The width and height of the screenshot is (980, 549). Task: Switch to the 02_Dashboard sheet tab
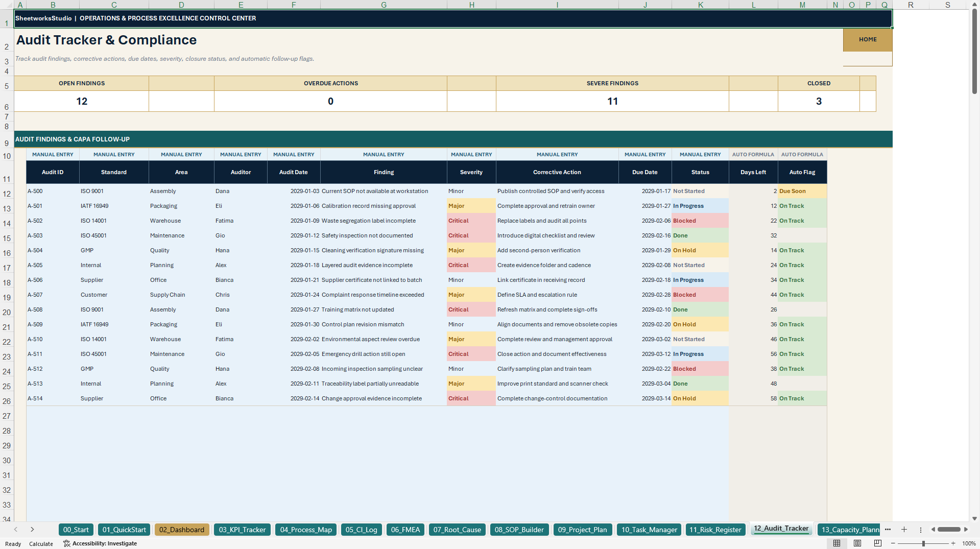182,530
